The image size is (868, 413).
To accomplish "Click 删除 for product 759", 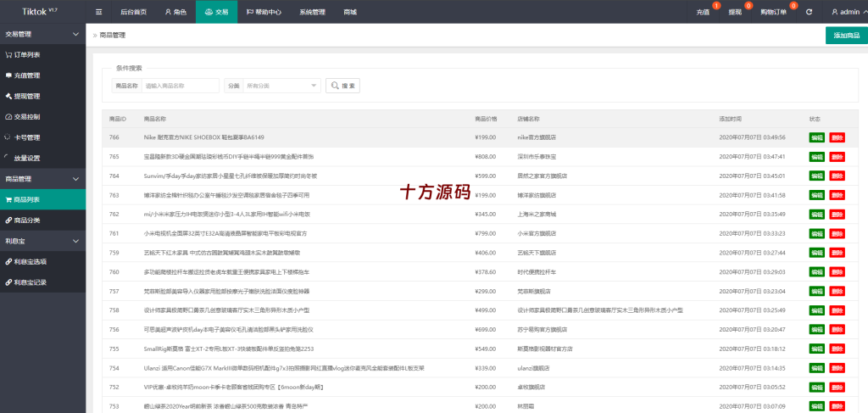I will [837, 253].
